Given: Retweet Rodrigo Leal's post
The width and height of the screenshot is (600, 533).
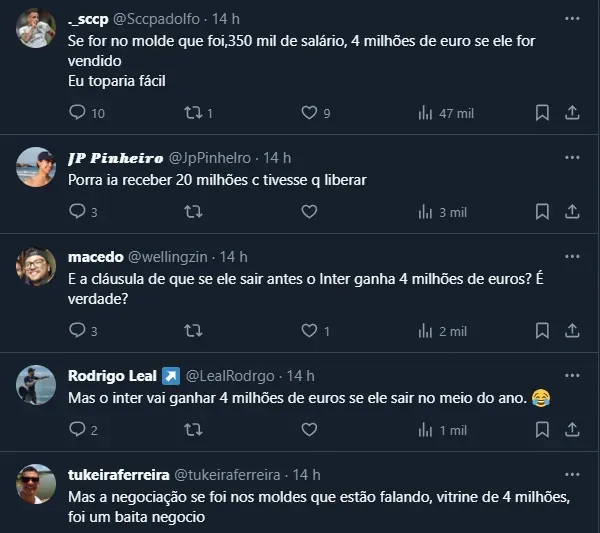Looking at the screenshot, I should click(x=193, y=429).
